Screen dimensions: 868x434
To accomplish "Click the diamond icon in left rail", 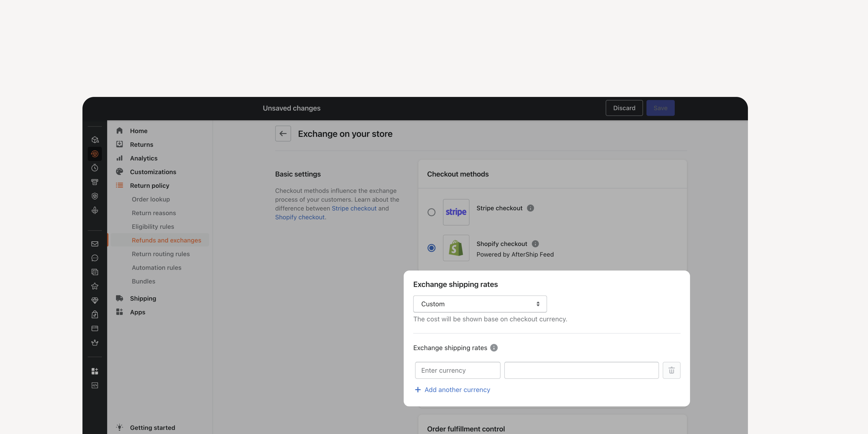I will coord(95,300).
